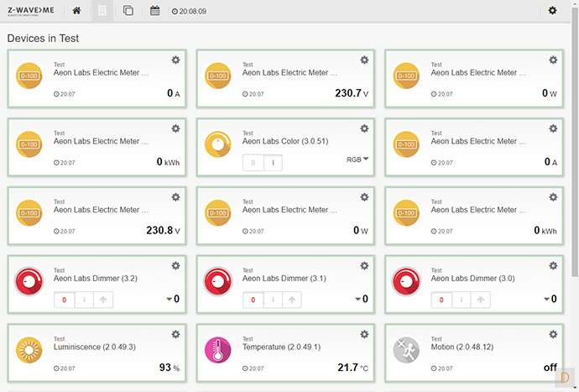Go to the home dashboard
Image resolution: width=579 pixels, height=392 pixels.
(x=77, y=11)
